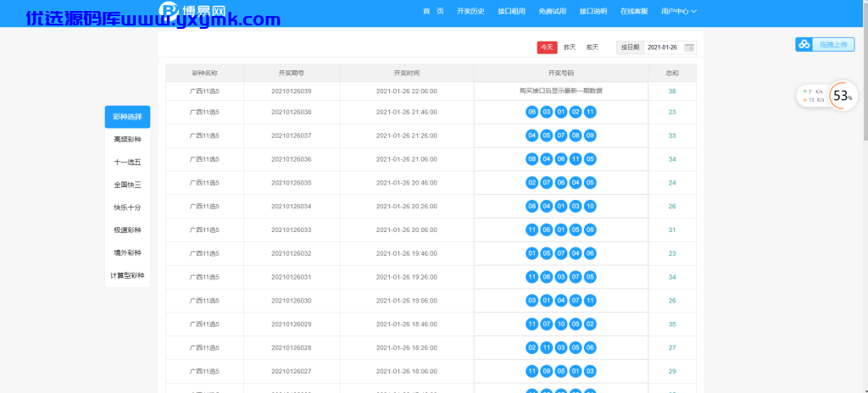Click issue number 20210126039
868x393 pixels.
[x=292, y=91]
